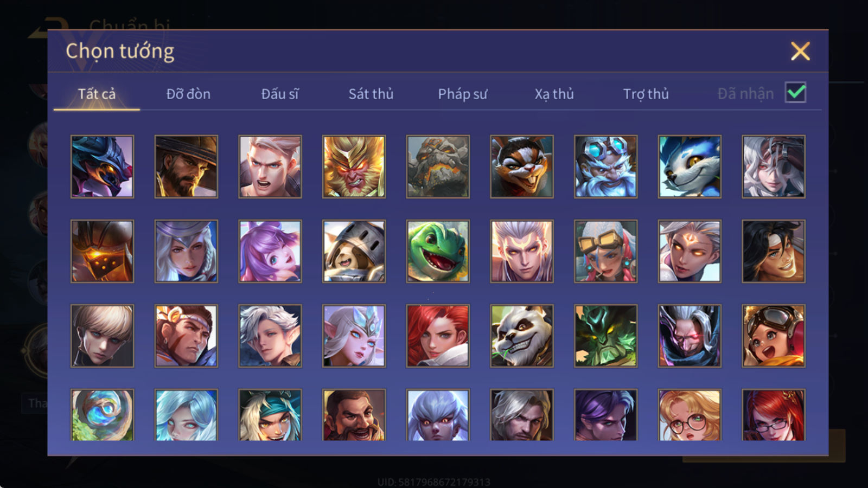
Task: Select the monkey king hero with golden crown
Action: coord(354,166)
